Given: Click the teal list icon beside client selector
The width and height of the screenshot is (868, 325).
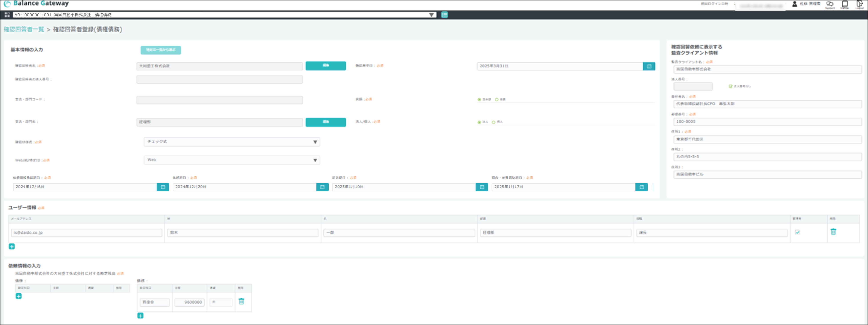Looking at the screenshot, I should tap(444, 15).
